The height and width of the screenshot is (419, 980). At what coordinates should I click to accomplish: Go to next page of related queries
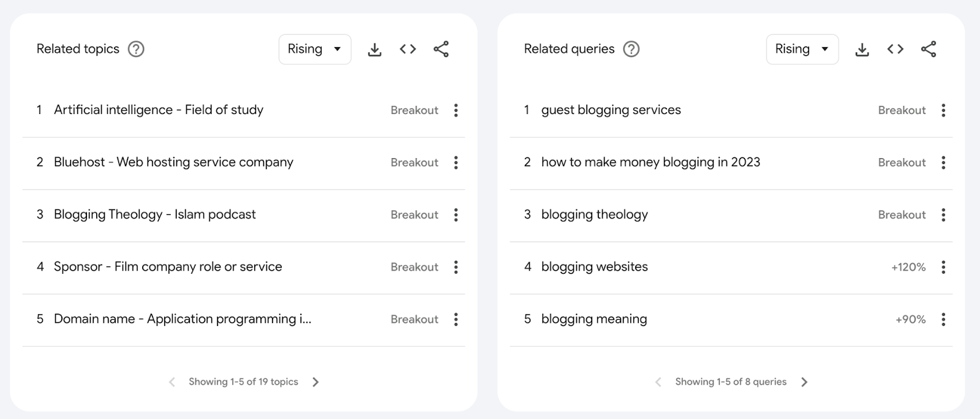click(x=804, y=382)
